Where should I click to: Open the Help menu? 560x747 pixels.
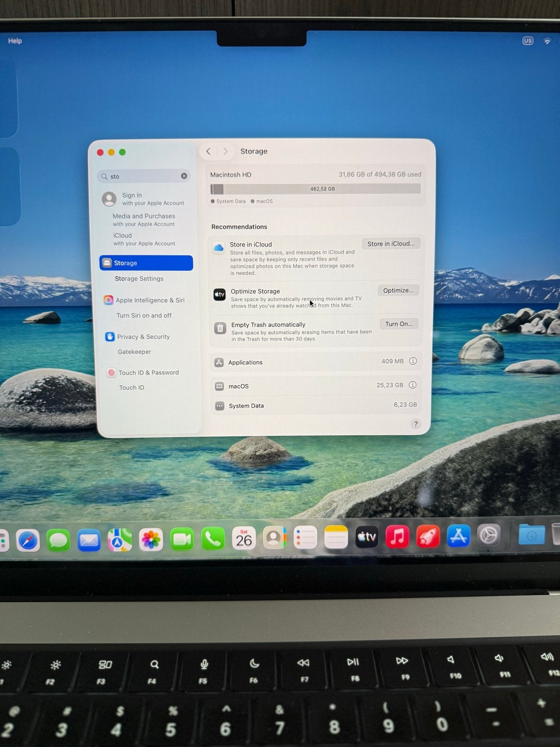(15, 41)
